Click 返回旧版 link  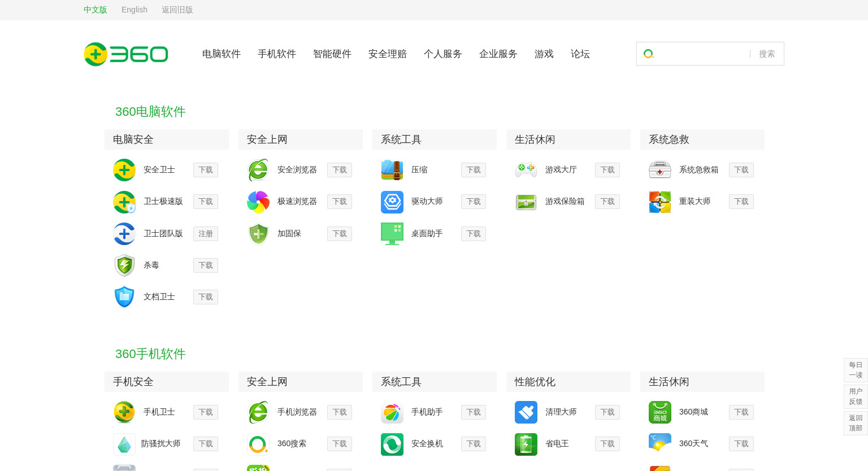coord(177,10)
